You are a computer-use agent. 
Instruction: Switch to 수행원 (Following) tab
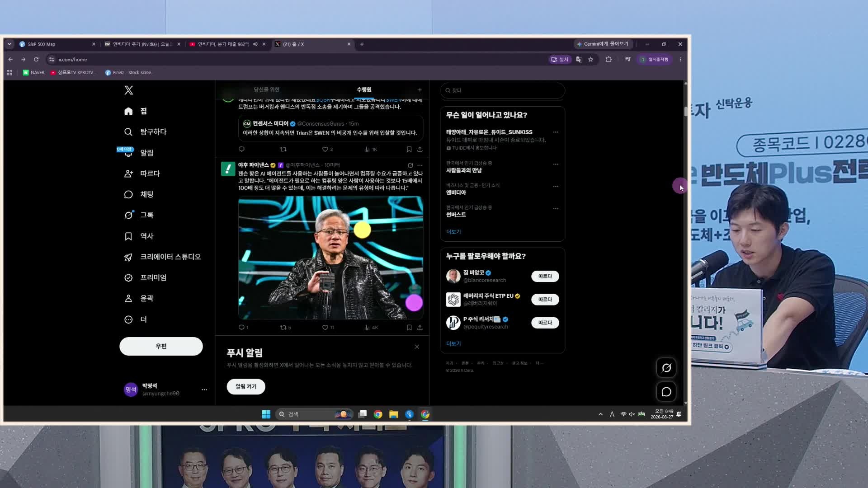tap(364, 89)
